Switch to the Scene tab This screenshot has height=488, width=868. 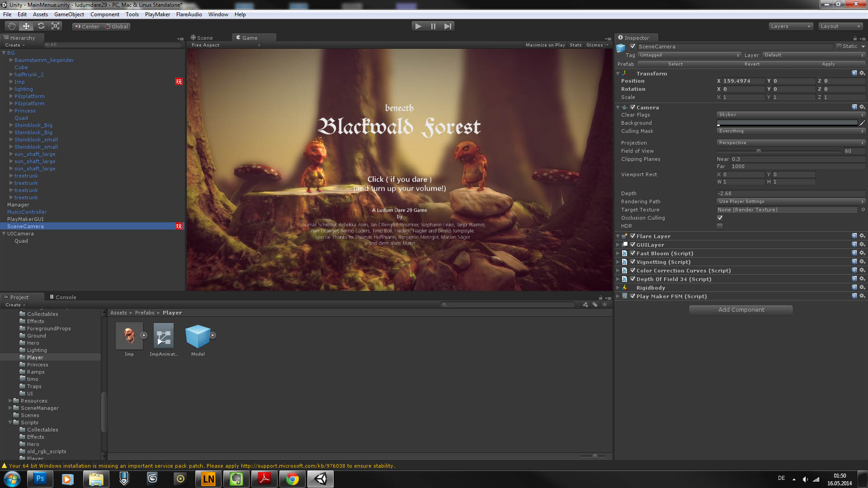point(201,38)
